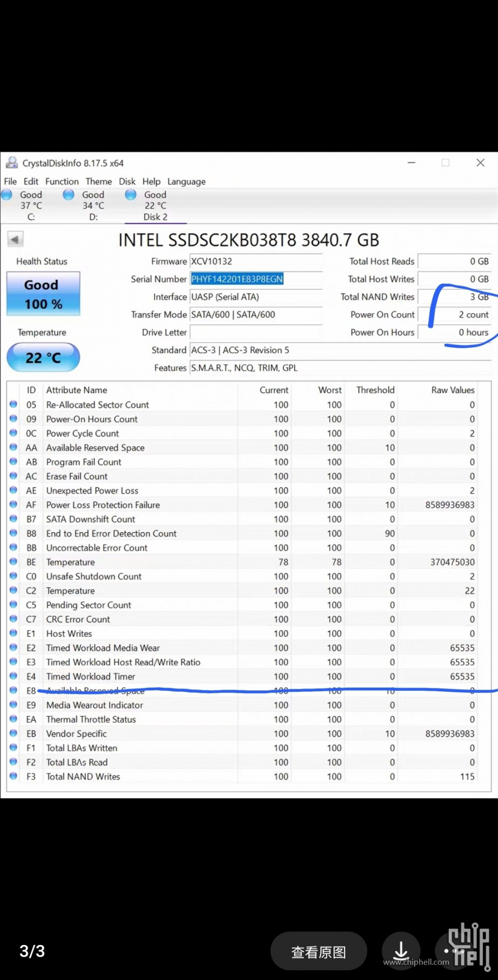Click the Total Host Reads value field
This screenshot has height=980, width=498.
click(454, 261)
